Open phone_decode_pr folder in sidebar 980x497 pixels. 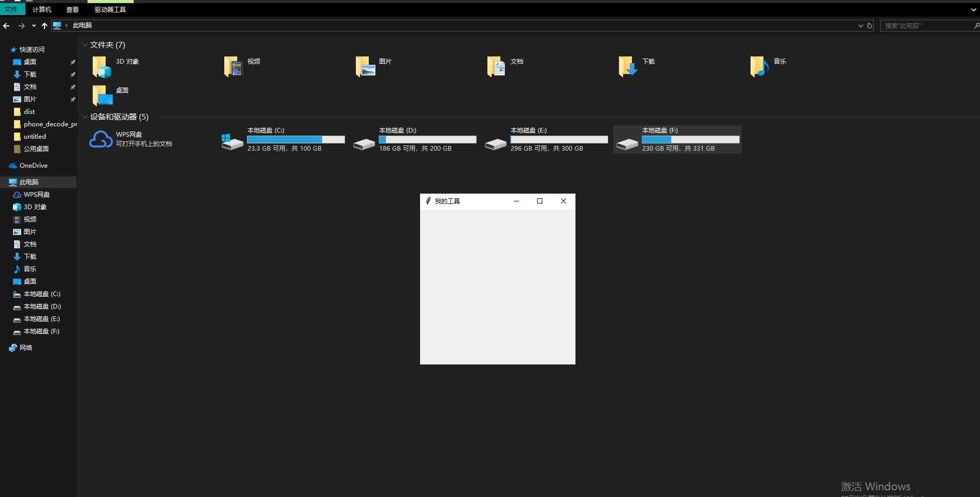(x=50, y=124)
